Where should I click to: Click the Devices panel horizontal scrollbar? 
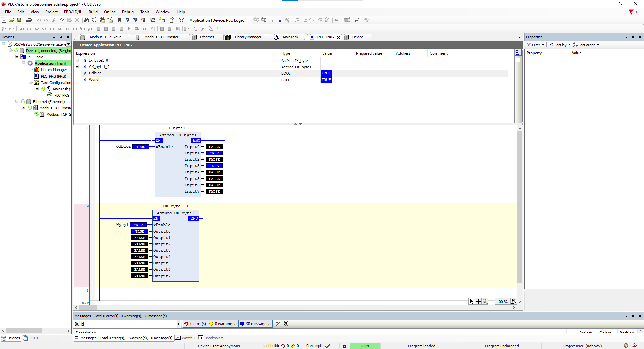tap(24, 331)
